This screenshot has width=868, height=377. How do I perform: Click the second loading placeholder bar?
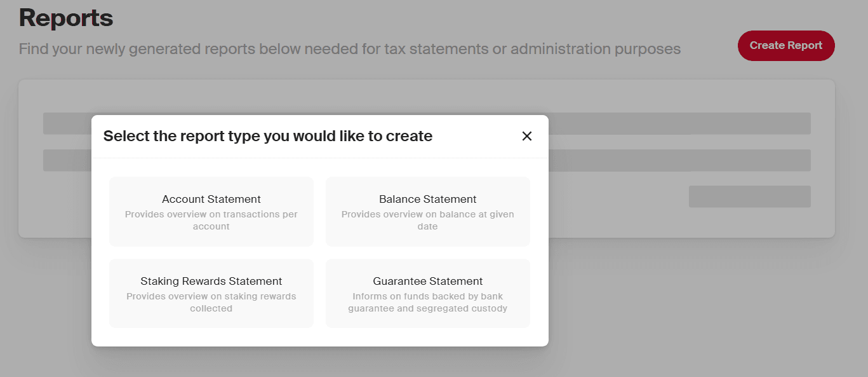point(679,160)
